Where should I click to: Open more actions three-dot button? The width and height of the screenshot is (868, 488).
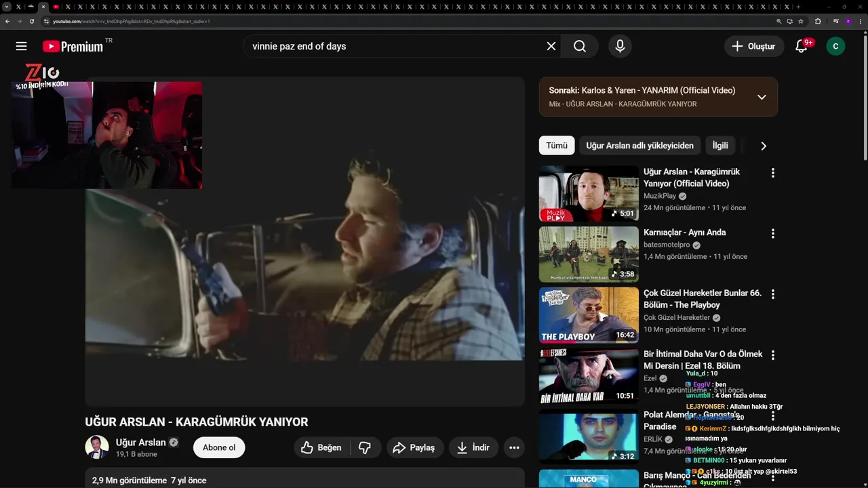tap(514, 447)
